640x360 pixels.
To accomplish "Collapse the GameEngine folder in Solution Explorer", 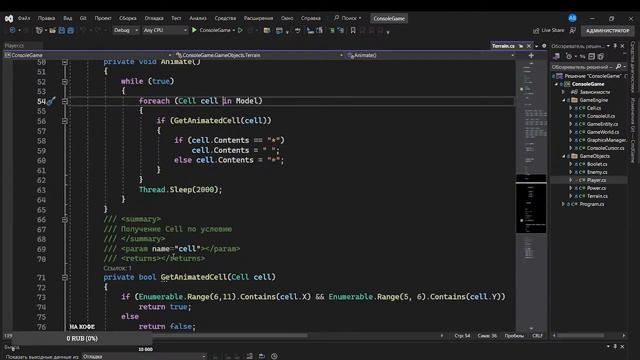I will 564,100.
